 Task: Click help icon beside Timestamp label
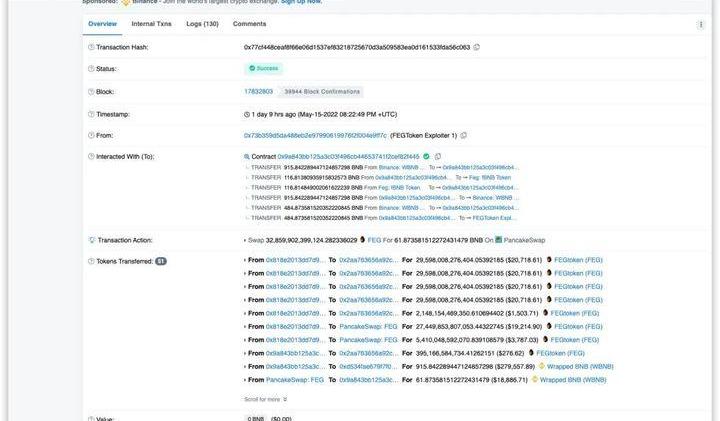tap(91, 114)
